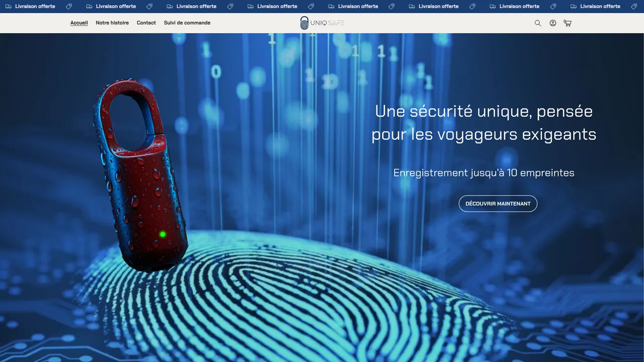Viewport: 644px width, 362px height.
Task: Click the red padlock product image
Action: coord(140,175)
